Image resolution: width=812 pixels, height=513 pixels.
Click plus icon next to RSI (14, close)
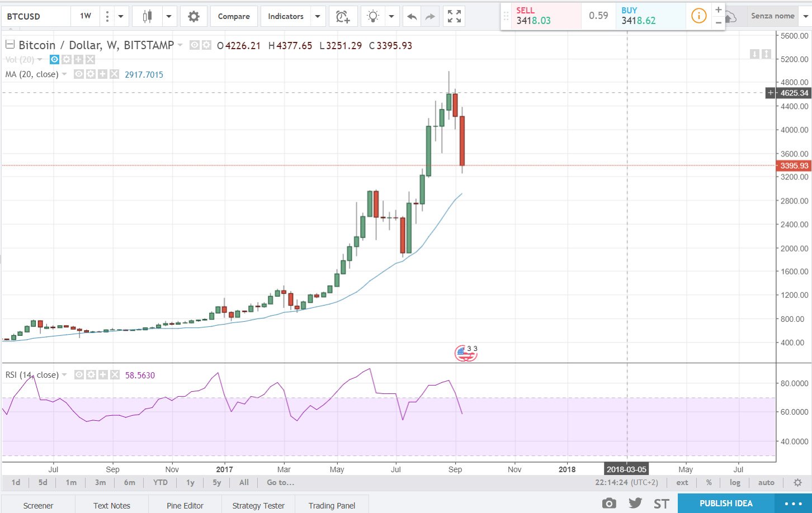tap(103, 375)
